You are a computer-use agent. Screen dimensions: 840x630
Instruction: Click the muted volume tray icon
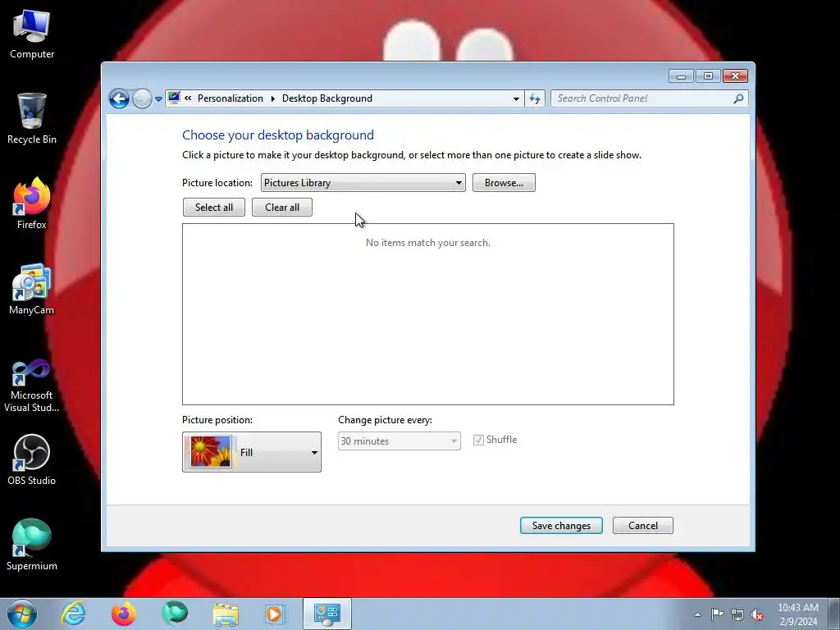coord(757,614)
